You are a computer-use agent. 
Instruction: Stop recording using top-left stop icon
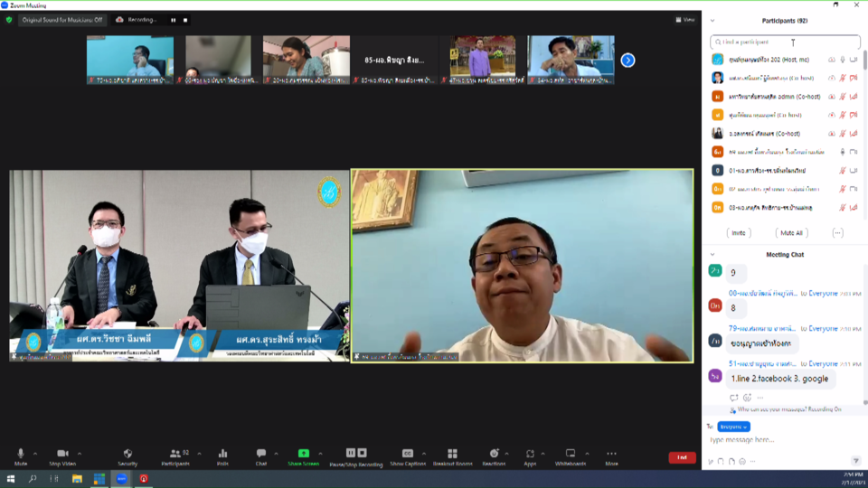pos(185,20)
